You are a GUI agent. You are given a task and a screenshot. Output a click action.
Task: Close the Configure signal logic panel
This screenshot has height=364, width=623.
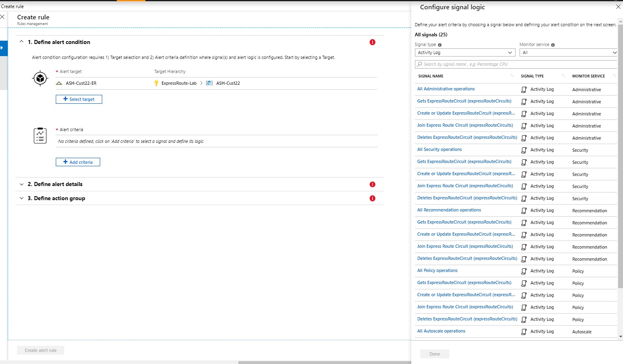tap(618, 7)
